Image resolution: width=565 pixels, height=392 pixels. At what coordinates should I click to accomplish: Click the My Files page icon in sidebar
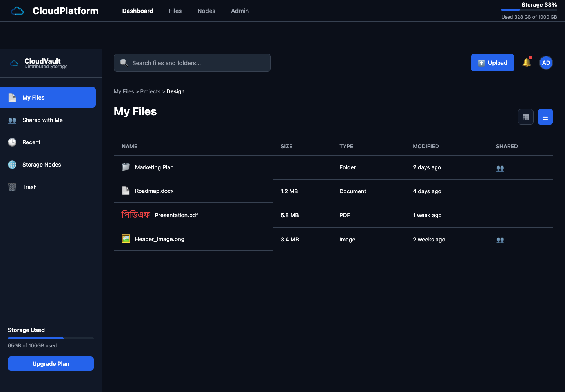12,98
